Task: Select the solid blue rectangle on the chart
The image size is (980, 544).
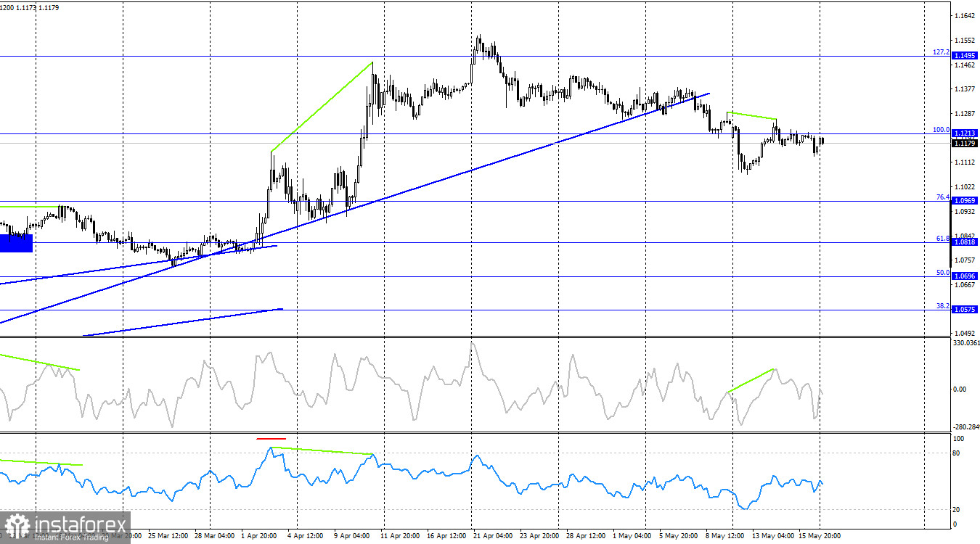Action: pyautogui.click(x=16, y=243)
